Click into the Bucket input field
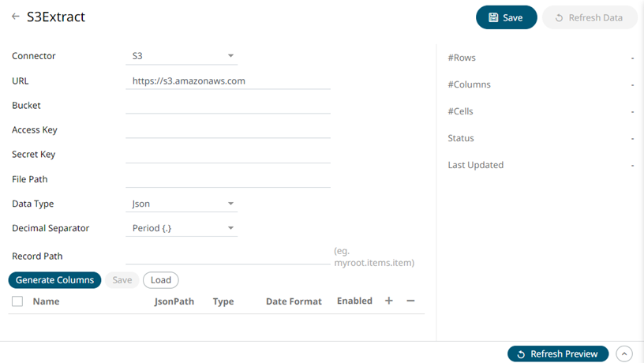Image resolution: width=644 pixels, height=363 pixels. tap(227, 105)
